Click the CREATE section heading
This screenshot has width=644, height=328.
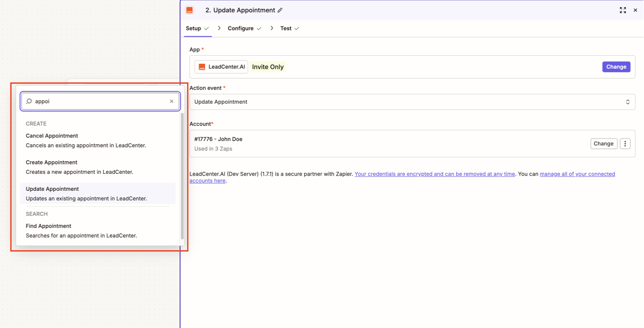pyautogui.click(x=36, y=124)
